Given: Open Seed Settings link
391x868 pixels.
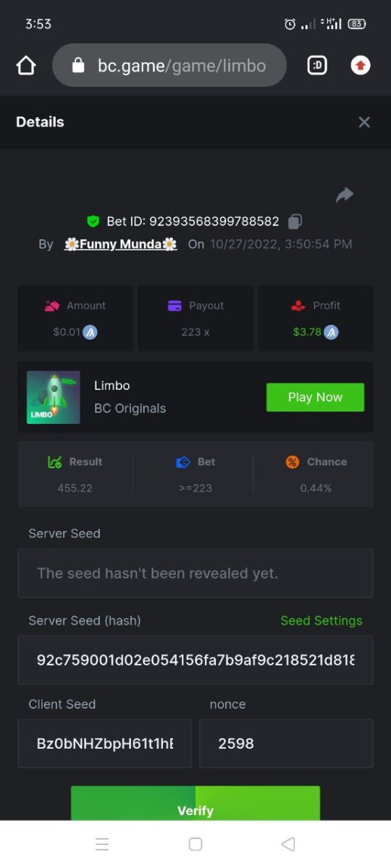Looking at the screenshot, I should click(x=321, y=621).
